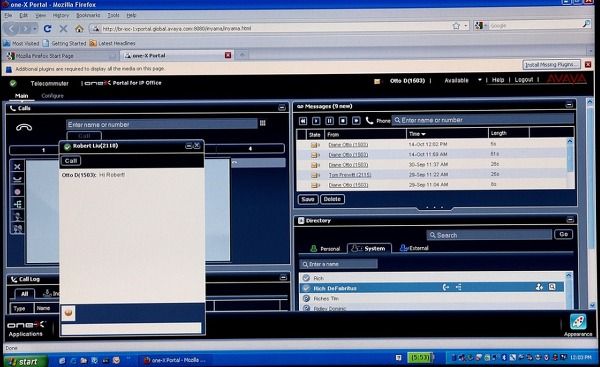Collapse the Calls panel
600x367 pixels.
282,108
